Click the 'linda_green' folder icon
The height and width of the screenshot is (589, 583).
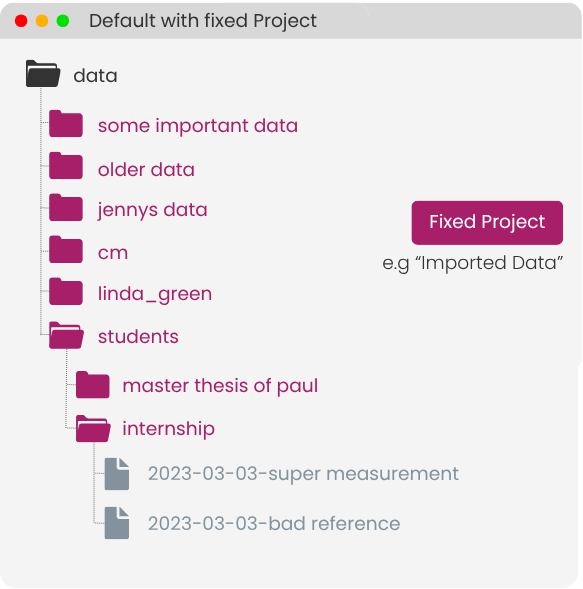[66, 291]
